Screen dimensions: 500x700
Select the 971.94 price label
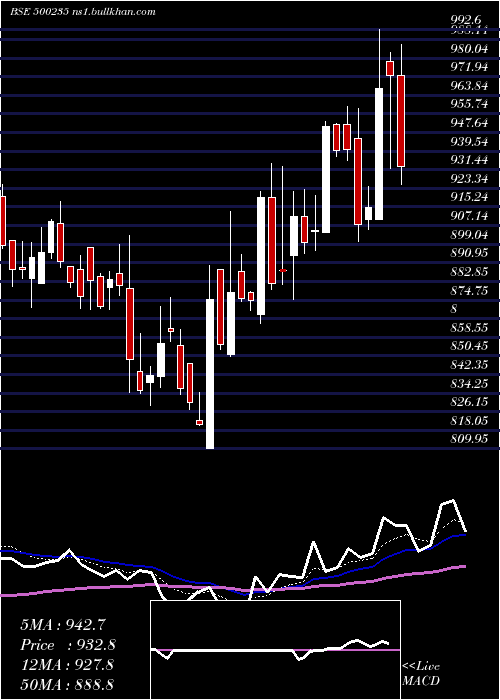pyautogui.click(x=469, y=67)
